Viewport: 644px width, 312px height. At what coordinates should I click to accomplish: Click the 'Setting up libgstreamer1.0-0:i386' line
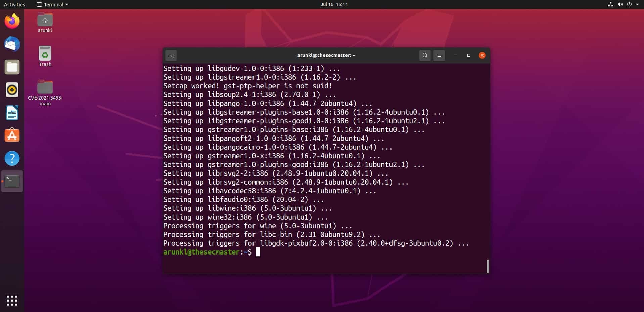coord(260,77)
